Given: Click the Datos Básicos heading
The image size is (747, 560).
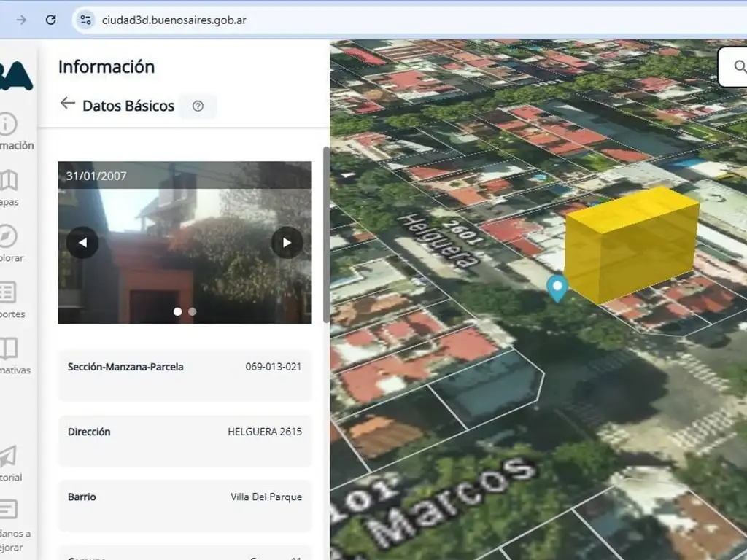Looking at the screenshot, I should pos(128,106).
